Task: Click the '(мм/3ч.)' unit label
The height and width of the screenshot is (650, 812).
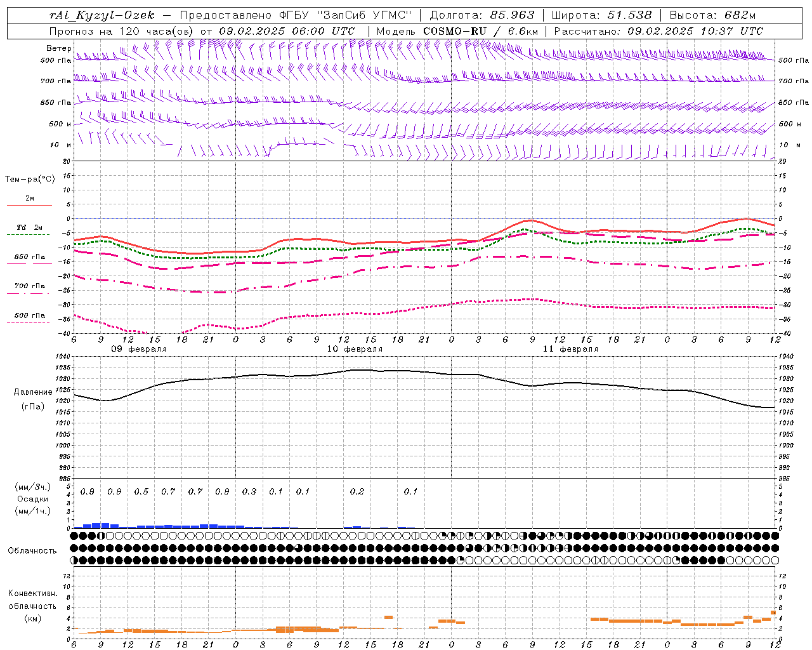Action: [x=32, y=487]
